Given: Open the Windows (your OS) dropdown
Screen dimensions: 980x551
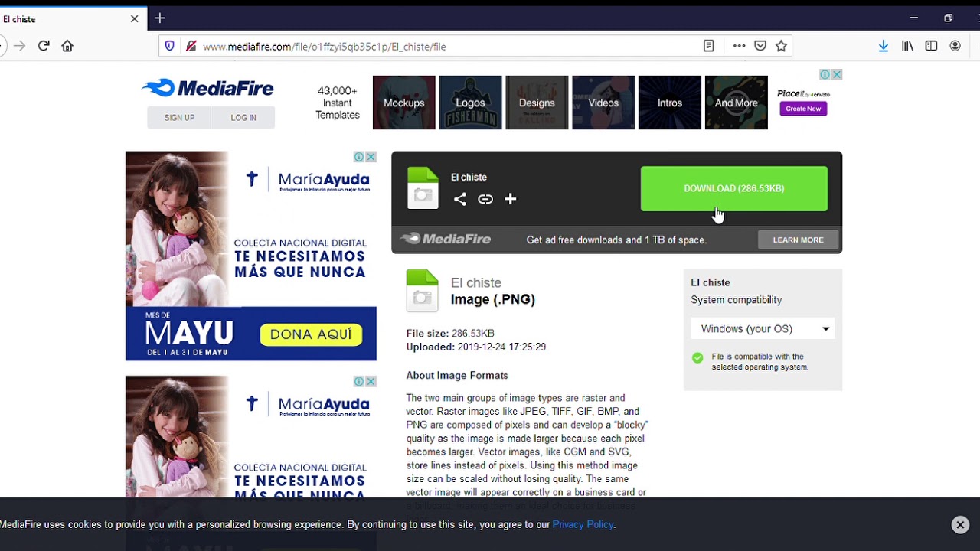Looking at the screenshot, I should click(x=763, y=328).
